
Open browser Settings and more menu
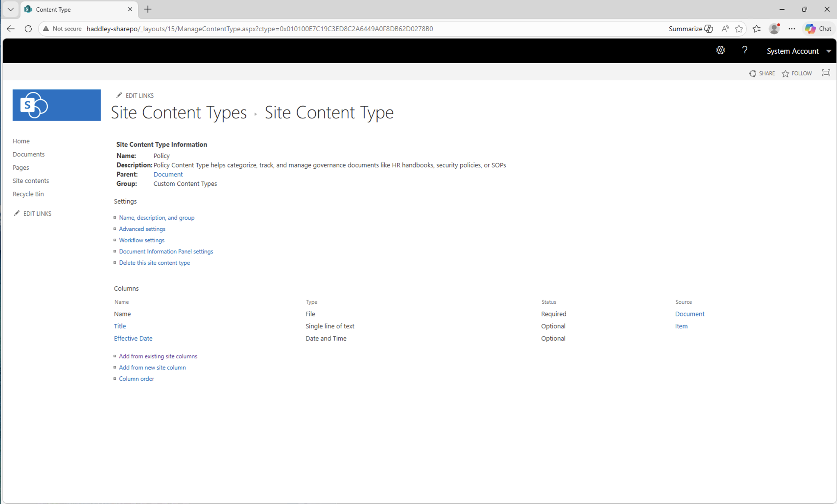point(792,29)
